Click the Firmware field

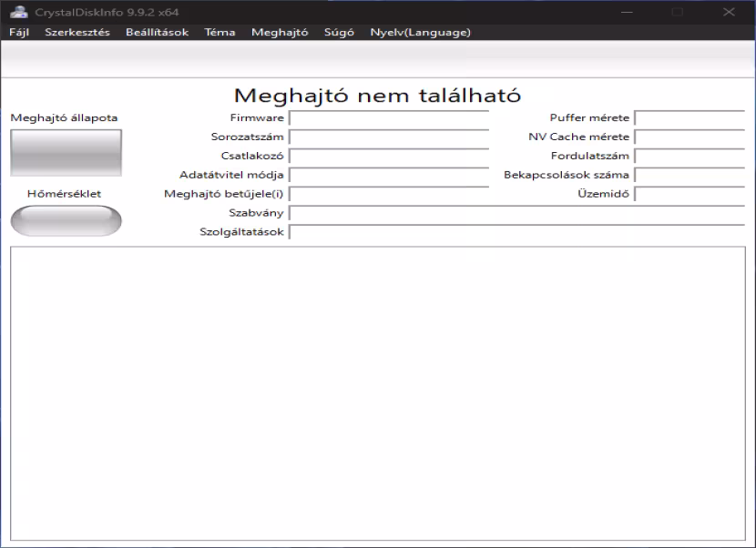[389, 118]
